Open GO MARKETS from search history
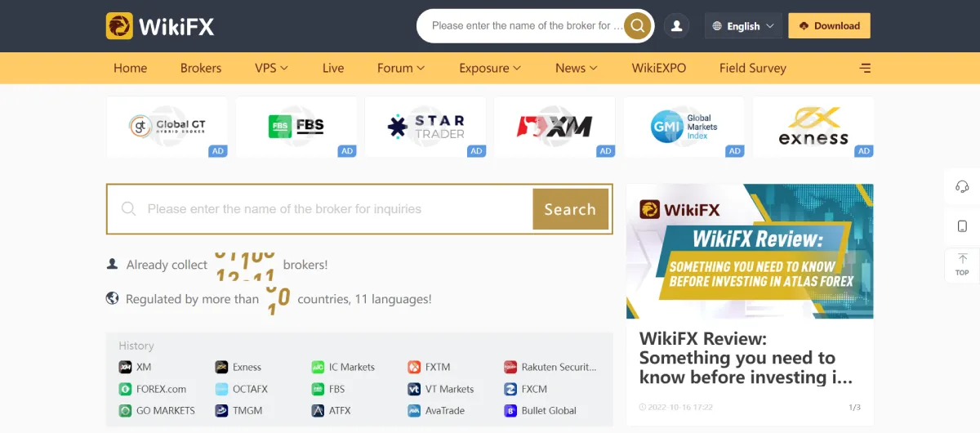The height and width of the screenshot is (433, 980). 157,411
